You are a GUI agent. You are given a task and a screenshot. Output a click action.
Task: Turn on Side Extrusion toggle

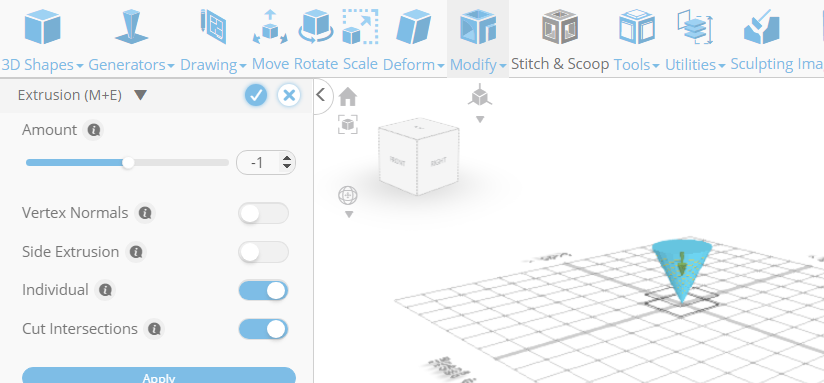(263, 252)
